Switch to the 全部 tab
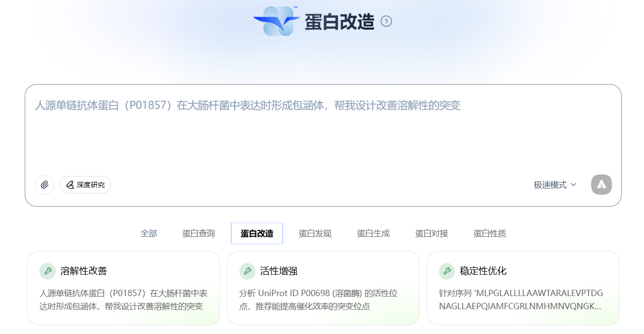The image size is (644, 334). (x=149, y=233)
